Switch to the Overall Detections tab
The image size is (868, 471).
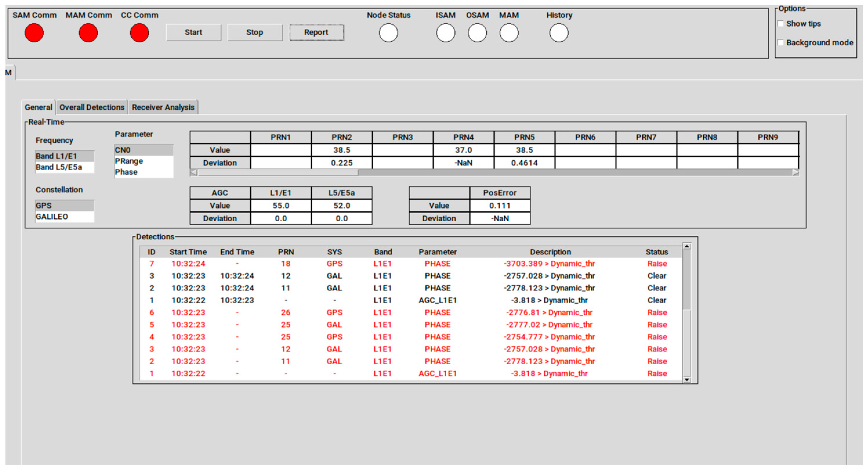coord(92,107)
